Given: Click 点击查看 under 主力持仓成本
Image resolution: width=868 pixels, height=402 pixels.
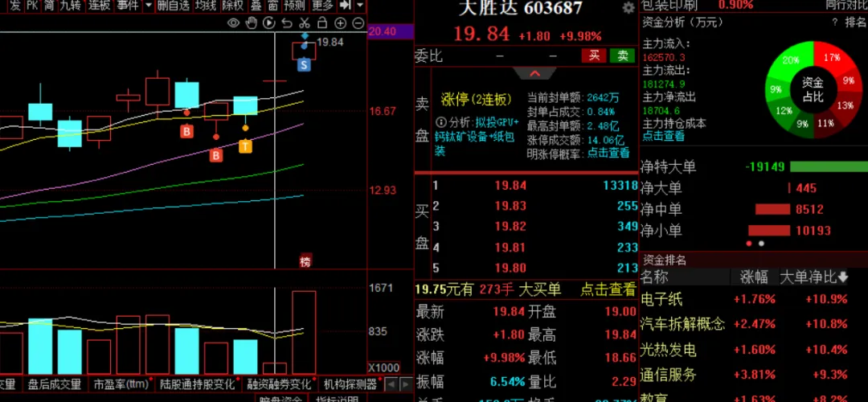Looking at the screenshot, I should click(663, 136).
